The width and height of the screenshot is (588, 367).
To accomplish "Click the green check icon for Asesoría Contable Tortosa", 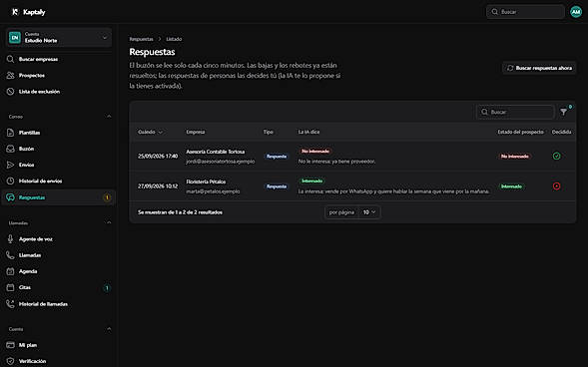I will (556, 157).
